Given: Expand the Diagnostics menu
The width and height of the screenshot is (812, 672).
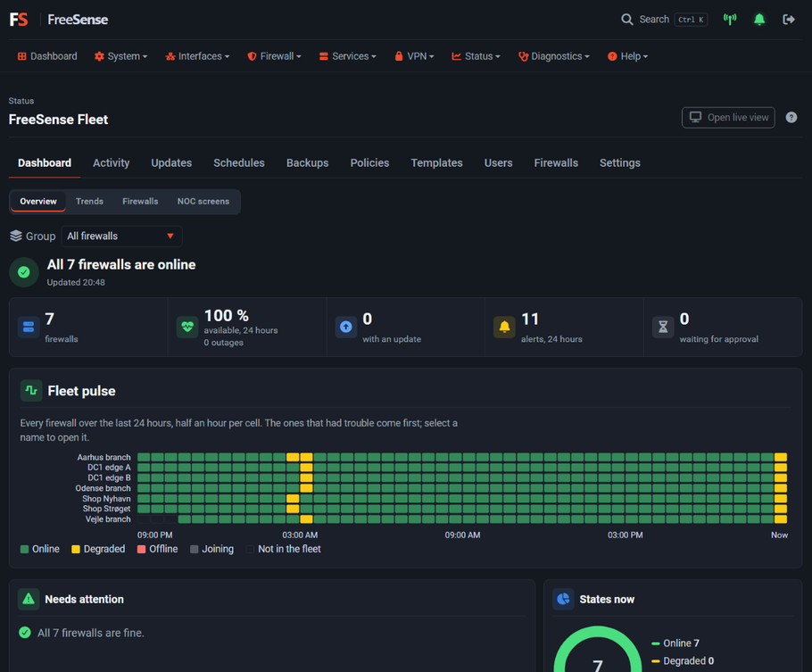Looking at the screenshot, I should tap(553, 56).
